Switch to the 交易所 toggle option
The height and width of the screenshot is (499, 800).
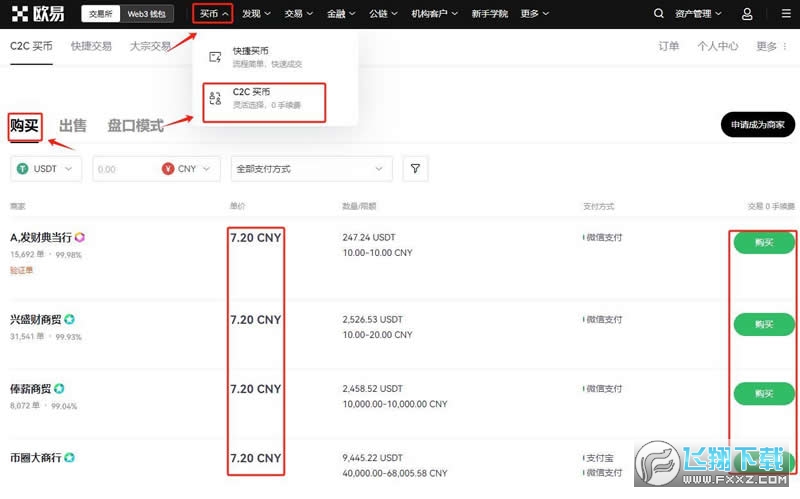(102, 14)
